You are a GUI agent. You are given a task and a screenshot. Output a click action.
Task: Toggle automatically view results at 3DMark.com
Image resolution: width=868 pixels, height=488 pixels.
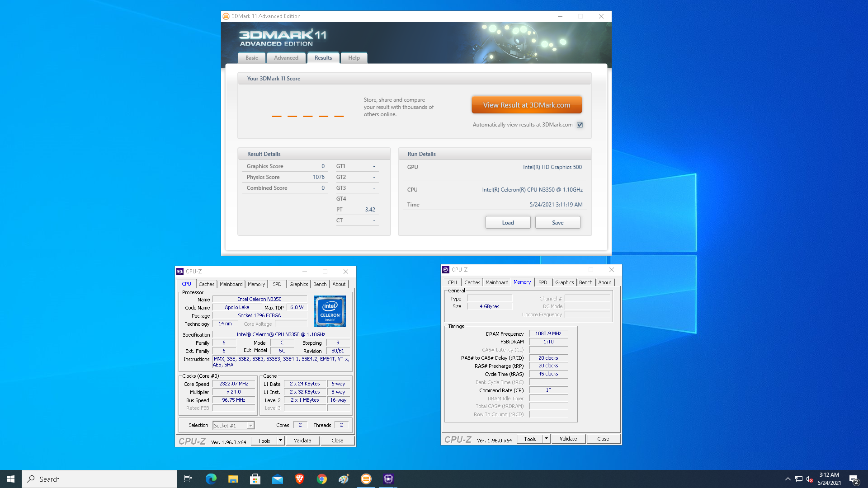pyautogui.click(x=580, y=125)
